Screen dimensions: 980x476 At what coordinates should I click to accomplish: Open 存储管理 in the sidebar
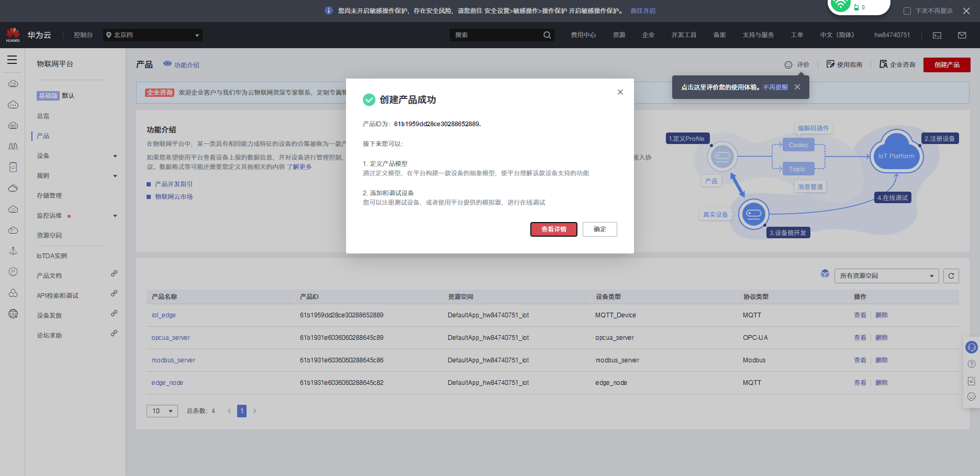49,196
